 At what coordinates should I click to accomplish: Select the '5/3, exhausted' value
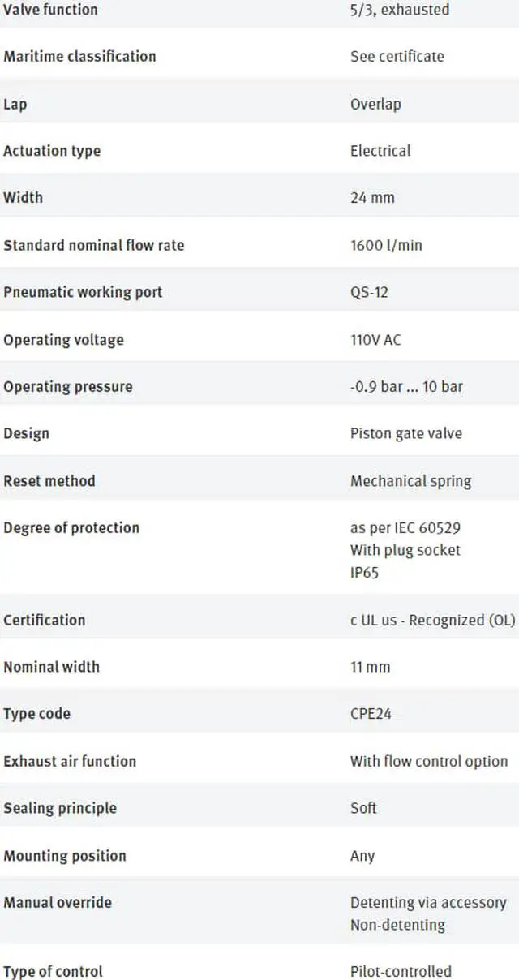point(399,10)
